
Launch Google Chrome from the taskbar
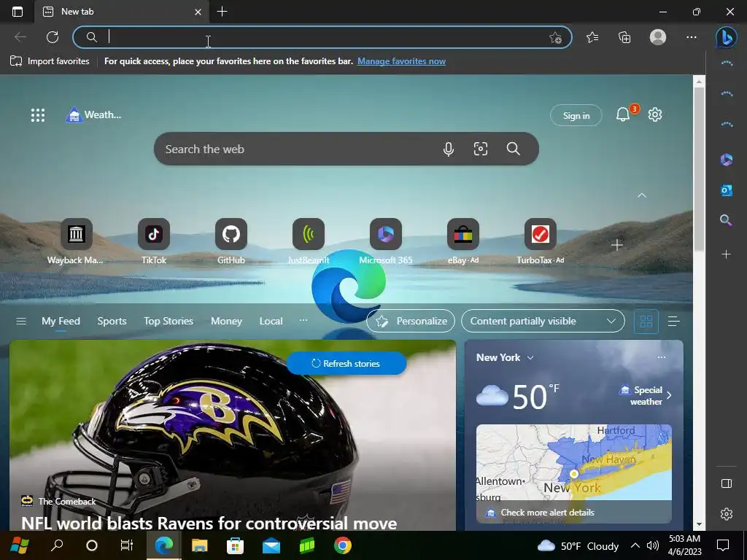(343, 545)
